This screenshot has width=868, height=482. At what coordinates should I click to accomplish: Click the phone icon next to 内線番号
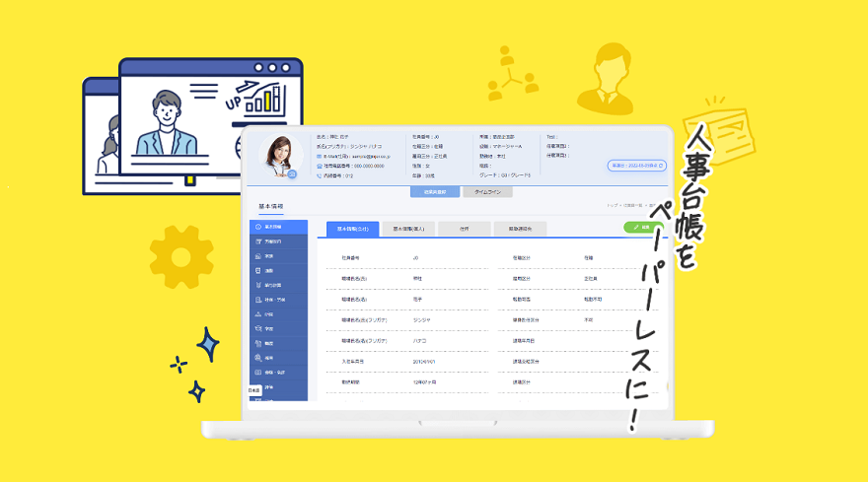pos(320,175)
